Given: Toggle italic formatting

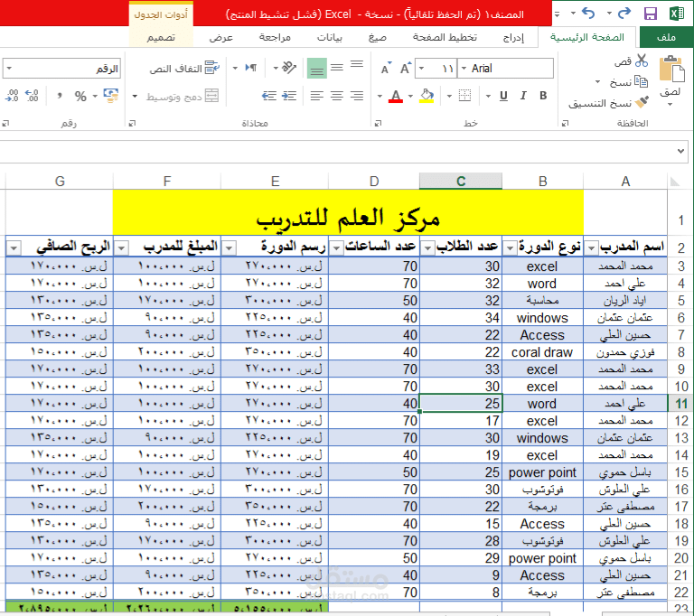Looking at the screenshot, I should point(523,96).
